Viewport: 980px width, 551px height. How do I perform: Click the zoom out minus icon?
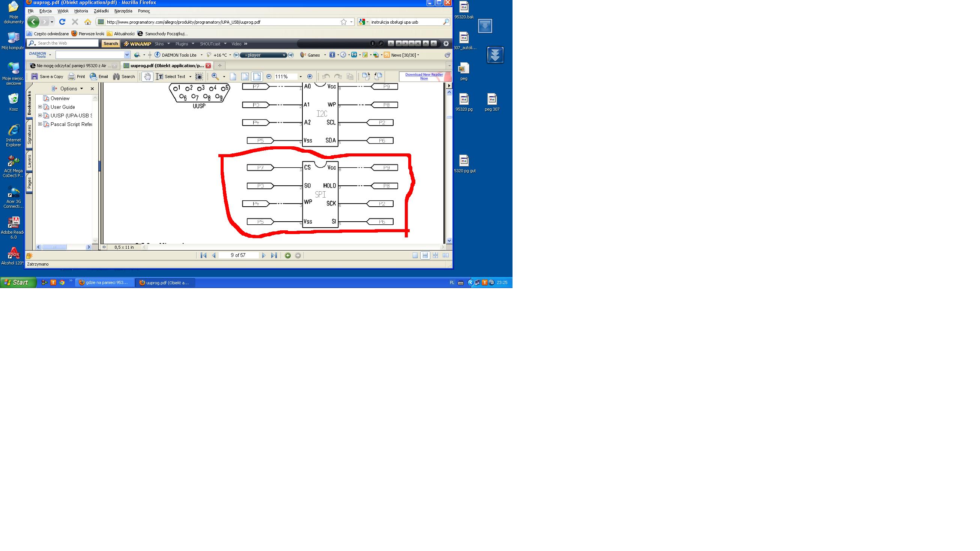[x=269, y=77]
